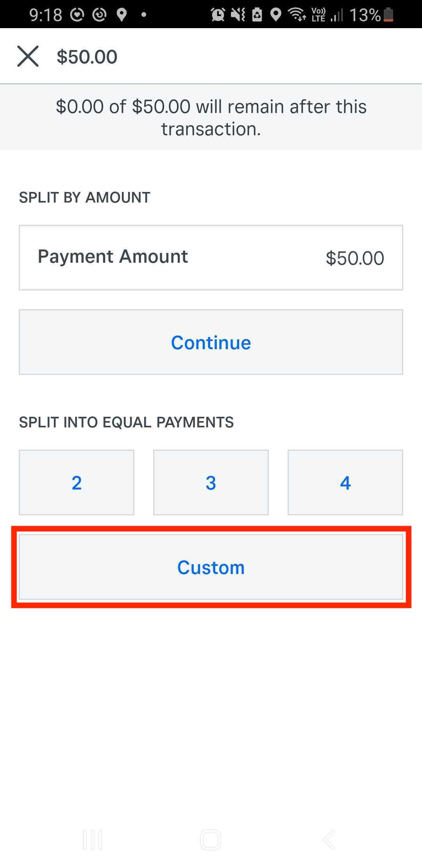
Task: Close the split payment screen with X
Action: pyautogui.click(x=28, y=56)
